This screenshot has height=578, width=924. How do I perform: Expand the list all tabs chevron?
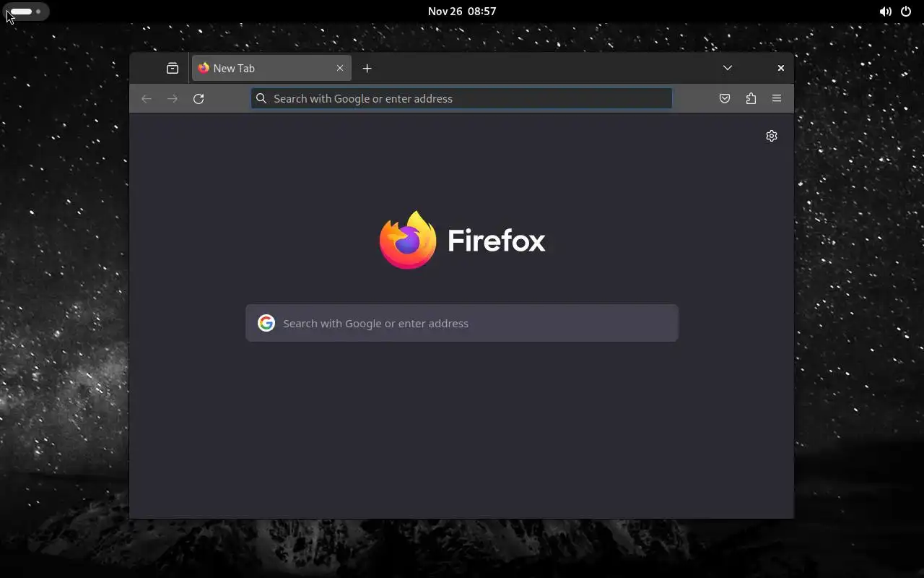coord(728,68)
